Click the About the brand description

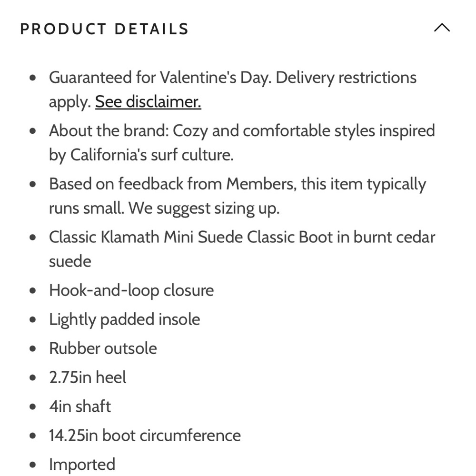click(x=242, y=143)
